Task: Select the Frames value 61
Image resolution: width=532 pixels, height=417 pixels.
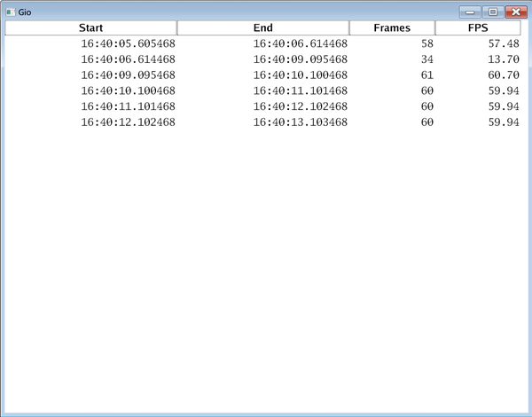Action: [427, 75]
